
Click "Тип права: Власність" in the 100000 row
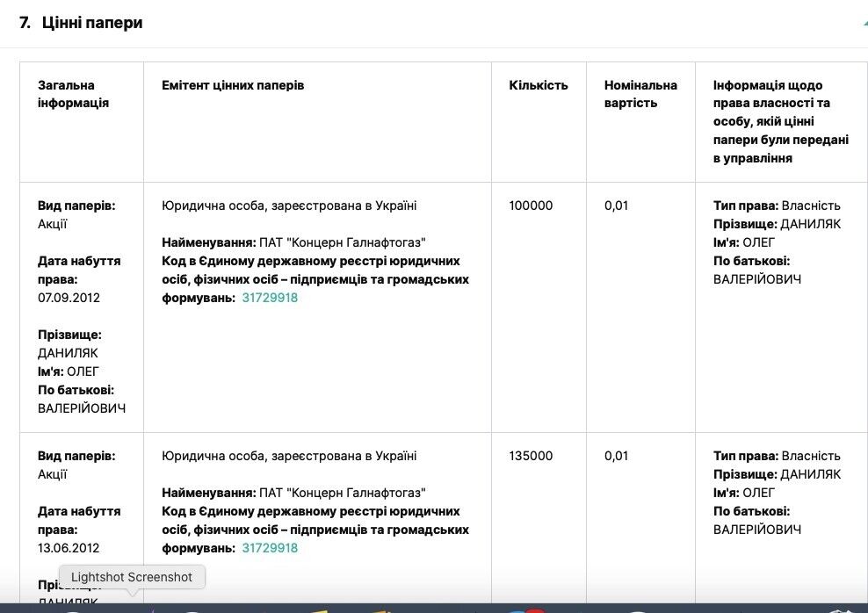[777, 206]
